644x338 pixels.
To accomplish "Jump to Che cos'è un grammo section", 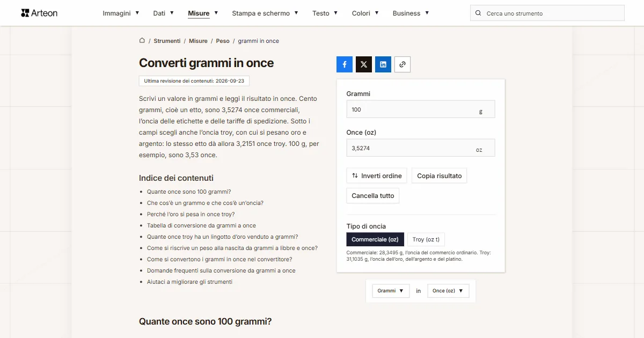I will (x=205, y=203).
